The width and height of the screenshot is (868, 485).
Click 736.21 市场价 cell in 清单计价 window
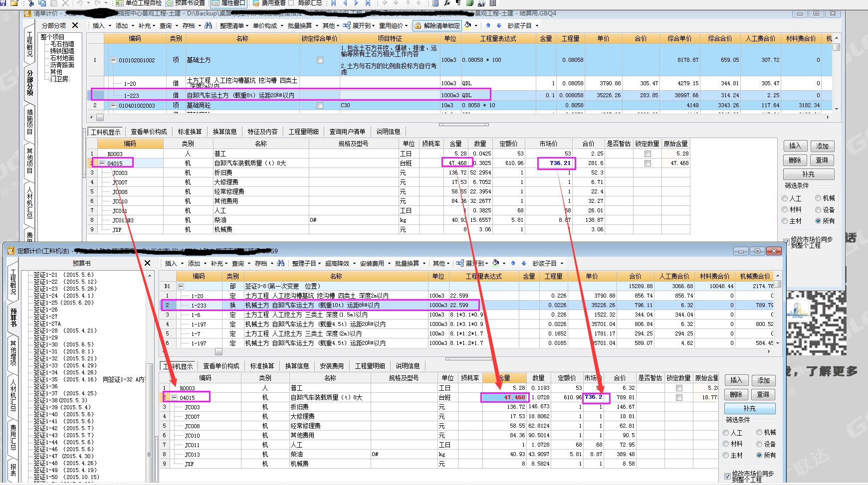(x=557, y=163)
